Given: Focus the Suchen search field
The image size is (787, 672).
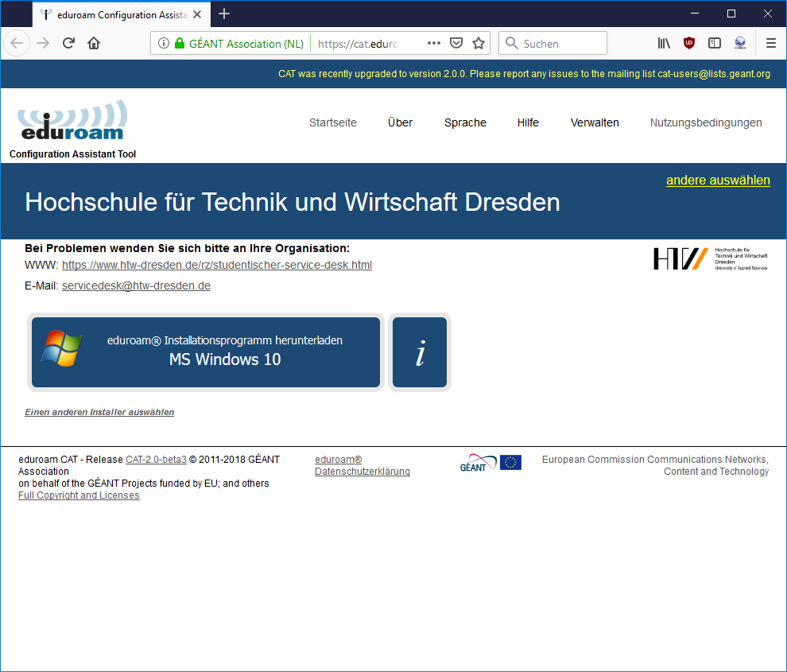Looking at the screenshot, I should 552,43.
